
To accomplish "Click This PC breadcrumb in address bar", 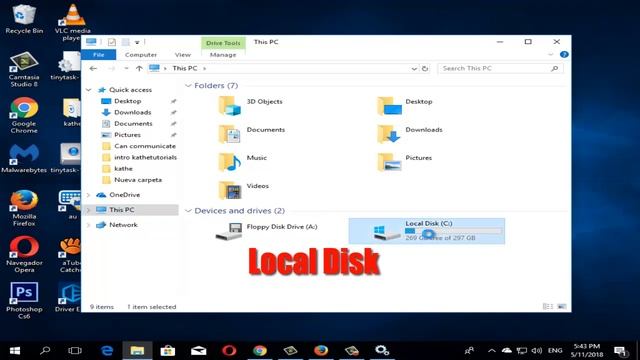I will (x=184, y=69).
